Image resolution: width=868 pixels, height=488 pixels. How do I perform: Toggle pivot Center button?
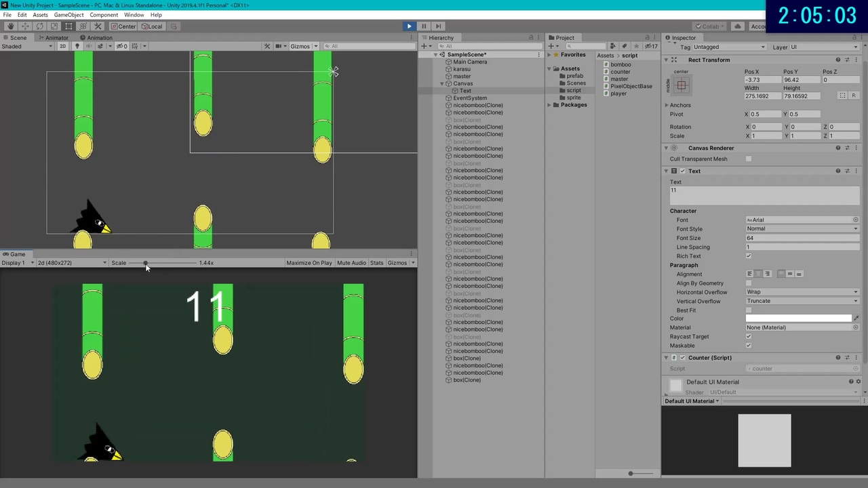click(x=123, y=26)
